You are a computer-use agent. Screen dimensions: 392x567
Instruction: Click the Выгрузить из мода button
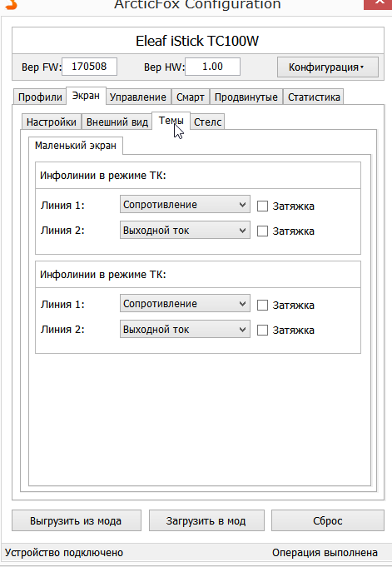coord(77,520)
